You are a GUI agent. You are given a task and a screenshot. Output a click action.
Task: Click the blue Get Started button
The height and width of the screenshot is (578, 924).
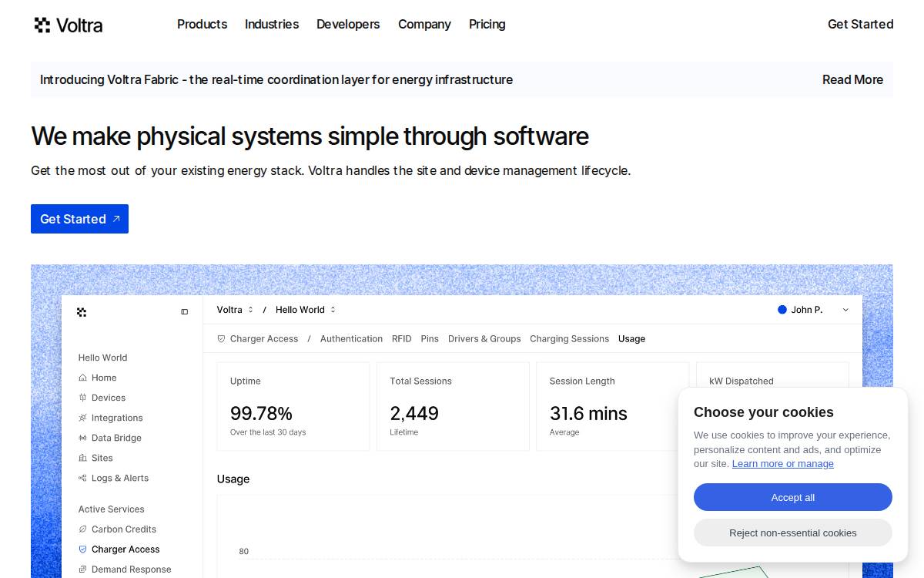click(79, 219)
